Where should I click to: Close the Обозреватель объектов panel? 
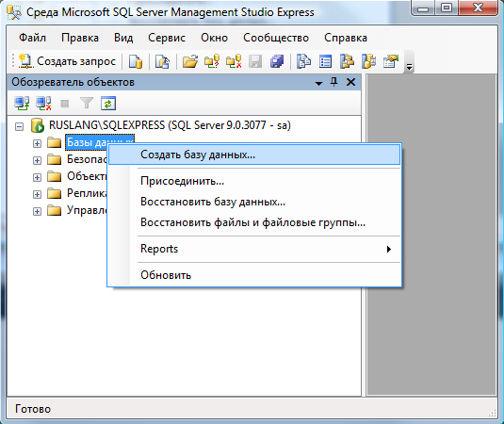coord(350,82)
